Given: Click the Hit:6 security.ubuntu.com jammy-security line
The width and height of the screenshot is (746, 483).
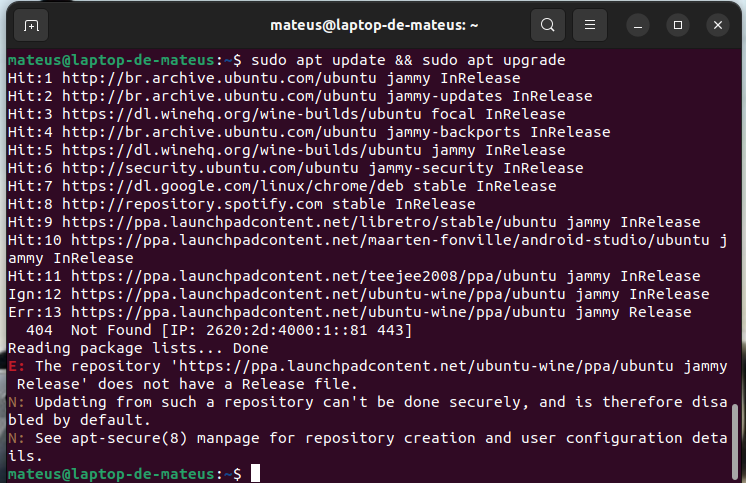Looking at the screenshot, I should (x=295, y=168).
